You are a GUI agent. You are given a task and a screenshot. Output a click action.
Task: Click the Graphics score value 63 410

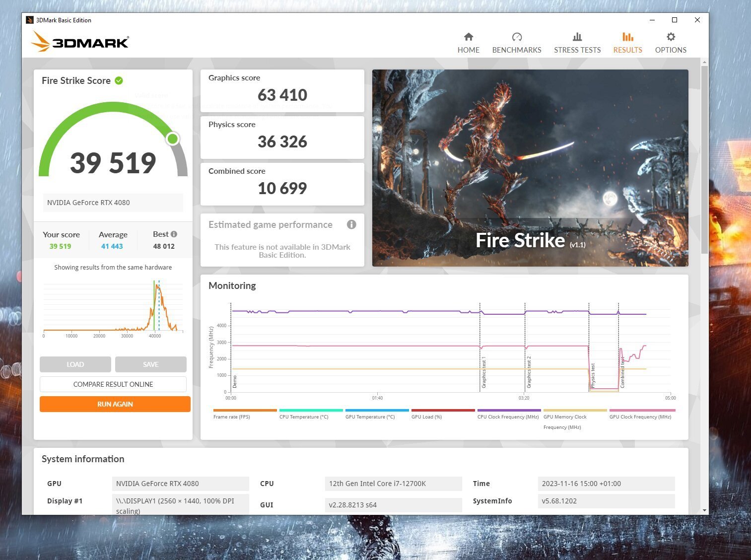[x=282, y=95]
